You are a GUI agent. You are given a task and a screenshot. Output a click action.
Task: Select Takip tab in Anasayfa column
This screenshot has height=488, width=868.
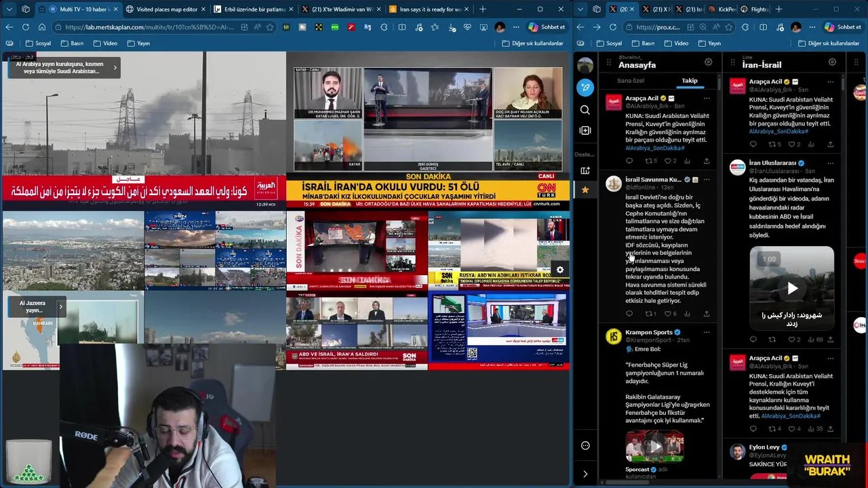click(689, 81)
